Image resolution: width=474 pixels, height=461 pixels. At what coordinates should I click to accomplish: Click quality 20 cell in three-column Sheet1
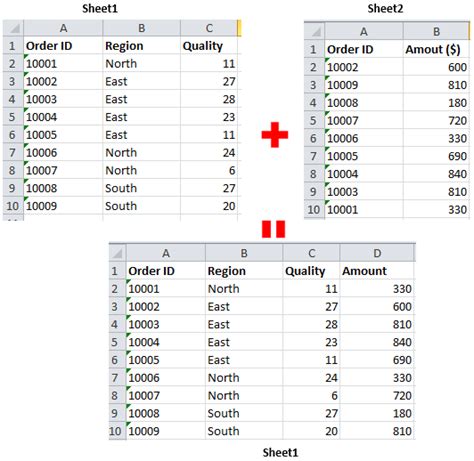[209, 206]
